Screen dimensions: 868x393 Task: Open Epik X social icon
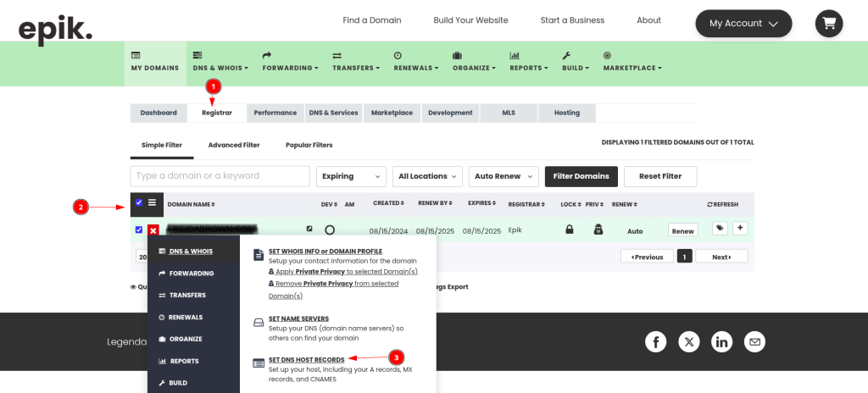coord(688,341)
